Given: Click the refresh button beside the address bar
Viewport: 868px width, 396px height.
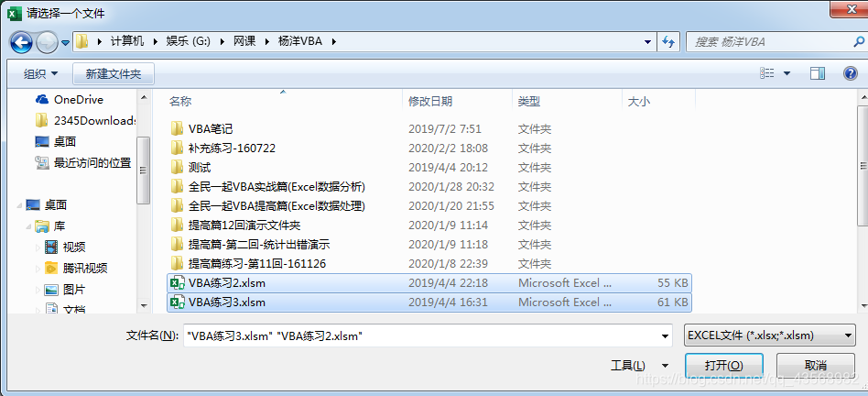Looking at the screenshot, I should [x=667, y=41].
